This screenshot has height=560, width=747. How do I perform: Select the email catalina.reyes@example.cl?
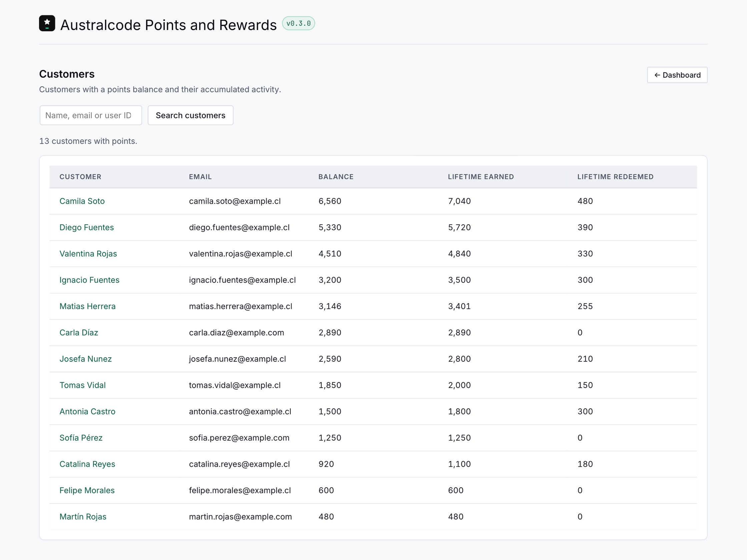coord(239,464)
